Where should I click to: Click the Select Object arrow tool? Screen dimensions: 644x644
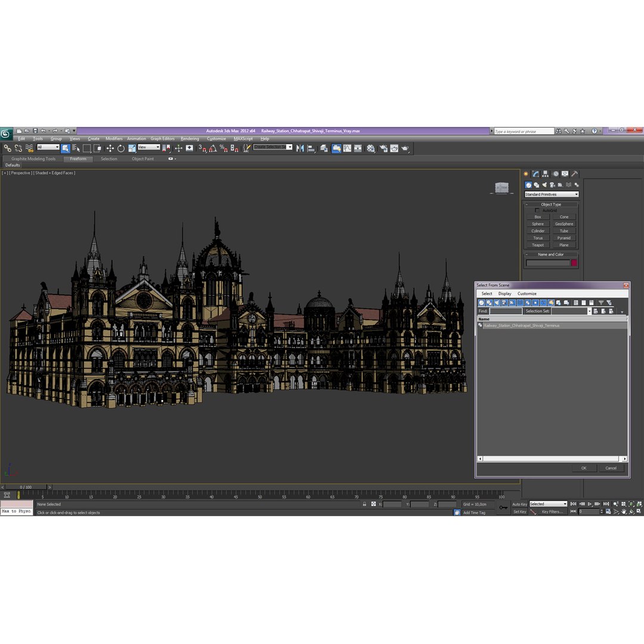coord(66,148)
